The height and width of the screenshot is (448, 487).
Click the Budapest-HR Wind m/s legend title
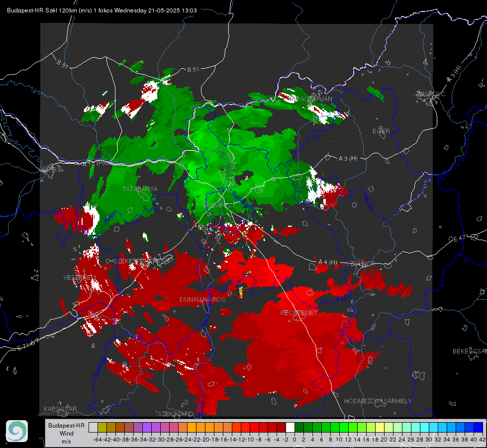point(66,434)
